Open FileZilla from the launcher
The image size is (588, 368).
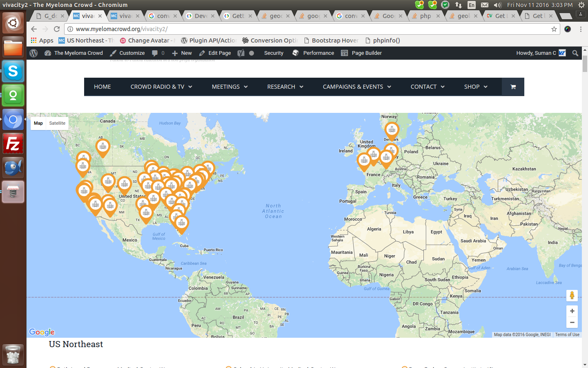(13, 144)
